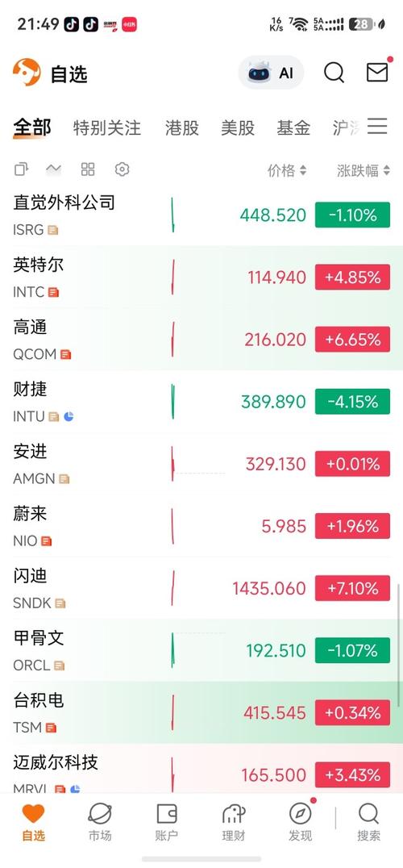Open the mail inbox envelope icon

click(377, 72)
